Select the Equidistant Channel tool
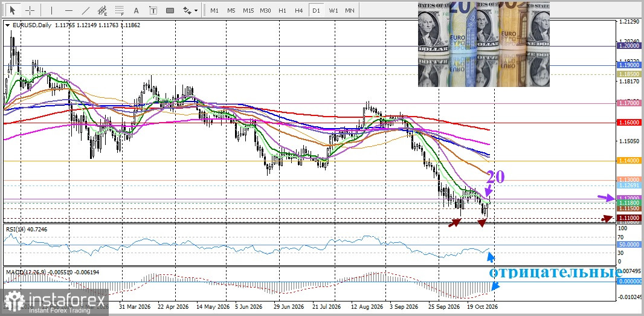Viewport: 644px width, 316px height. [103, 10]
